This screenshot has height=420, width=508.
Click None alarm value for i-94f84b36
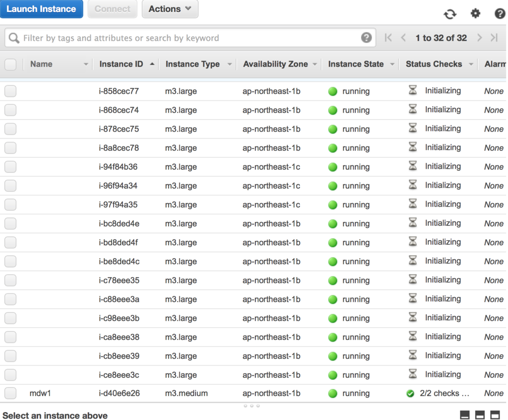(494, 167)
